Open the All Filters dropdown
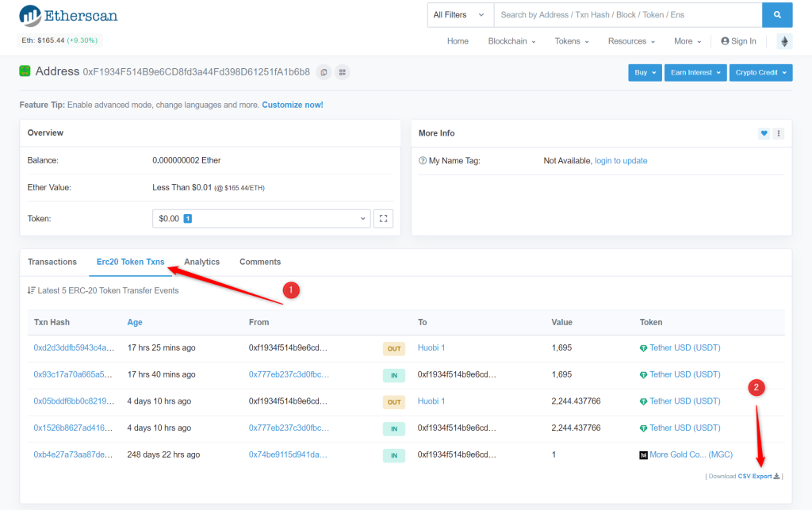The width and height of the screenshot is (812, 510). coord(461,15)
